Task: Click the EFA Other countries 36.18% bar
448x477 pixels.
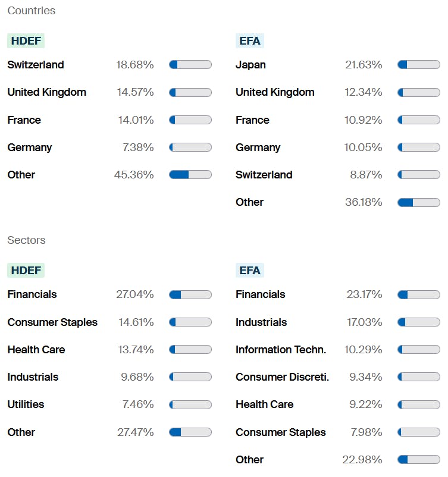Action: [419, 202]
